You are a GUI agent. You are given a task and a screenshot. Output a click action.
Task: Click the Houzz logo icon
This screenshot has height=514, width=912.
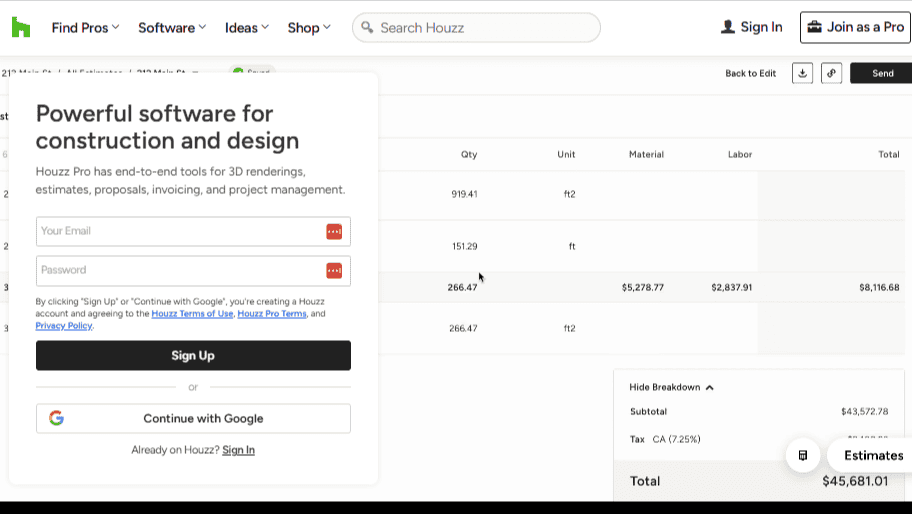21,27
